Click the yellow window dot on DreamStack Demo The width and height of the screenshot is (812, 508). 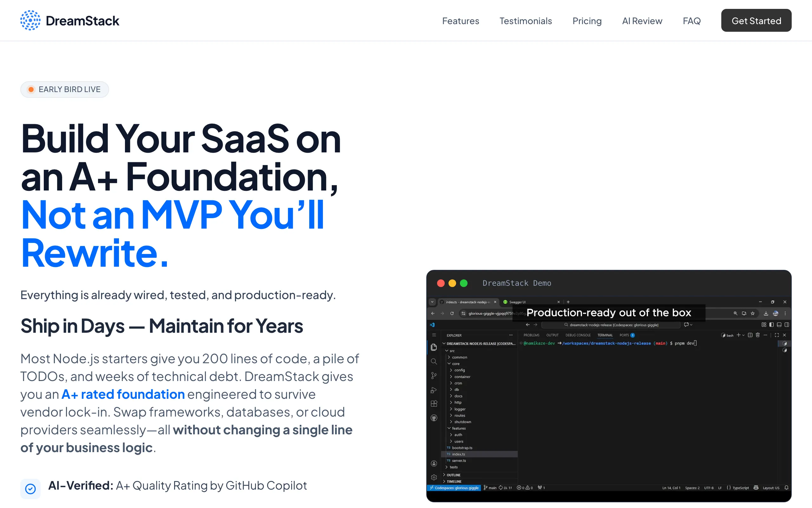(452, 283)
